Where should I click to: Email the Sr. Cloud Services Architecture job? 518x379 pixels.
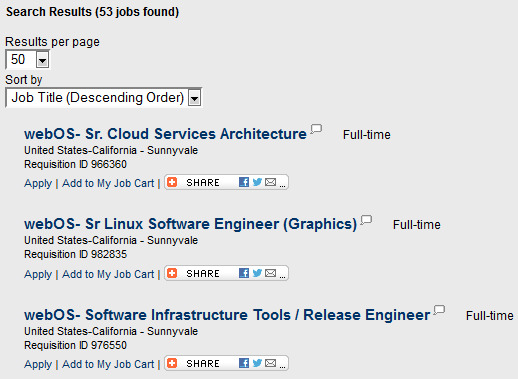click(270, 182)
